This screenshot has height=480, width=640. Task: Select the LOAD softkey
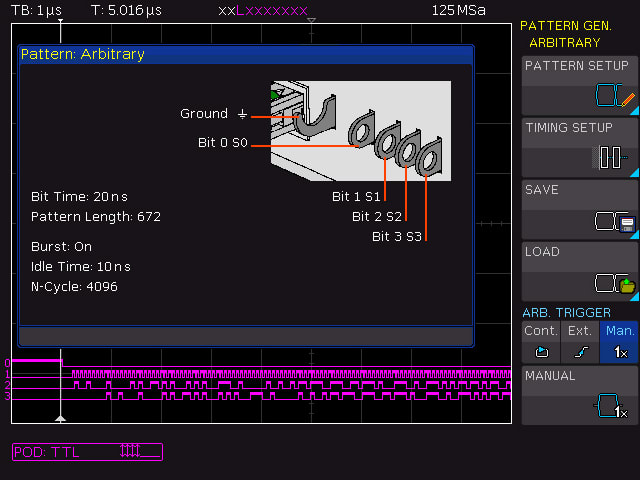580,272
